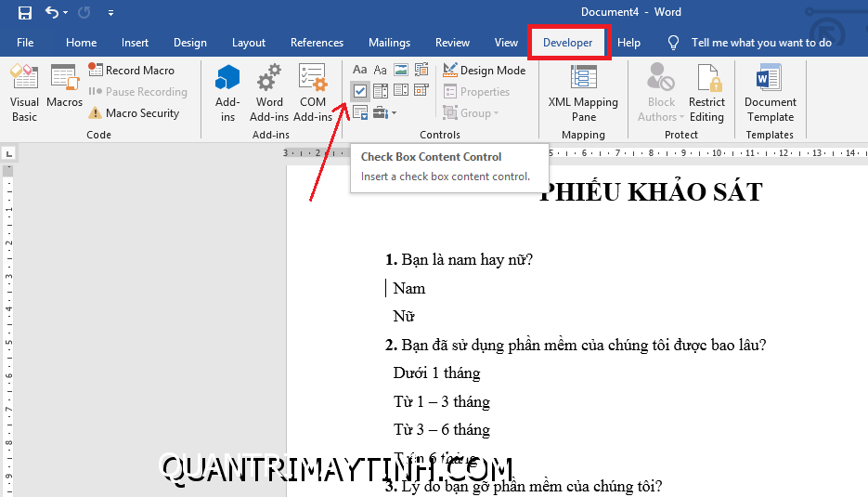Insert a Check Box Content Control
Viewport: 868px width, 497px height.
pyautogui.click(x=360, y=90)
